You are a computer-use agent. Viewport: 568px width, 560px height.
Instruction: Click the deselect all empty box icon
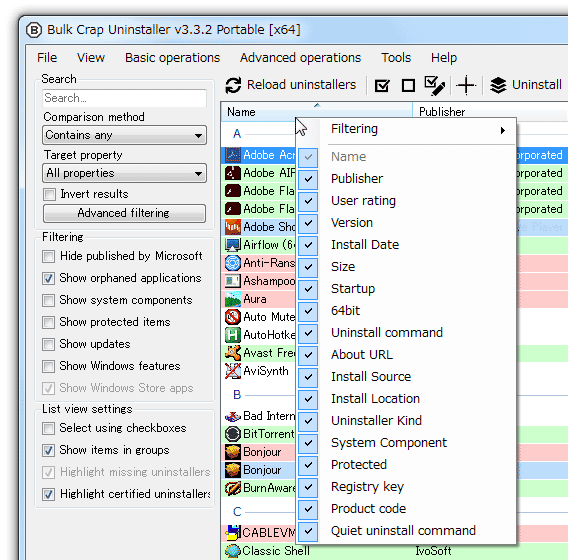click(x=408, y=86)
